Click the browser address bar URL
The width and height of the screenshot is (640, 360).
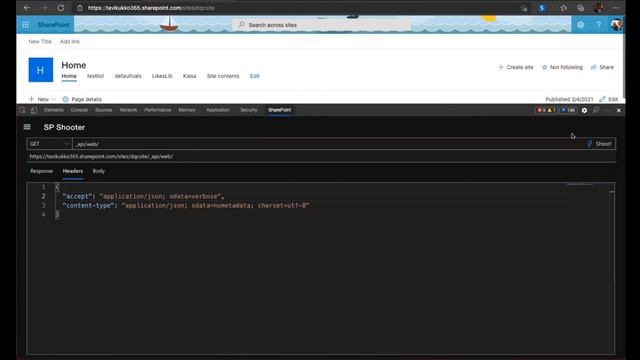pyautogui.click(x=151, y=8)
